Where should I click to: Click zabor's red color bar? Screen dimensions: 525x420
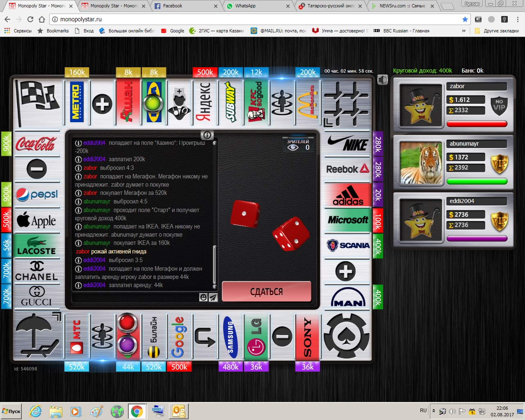click(477, 123)
